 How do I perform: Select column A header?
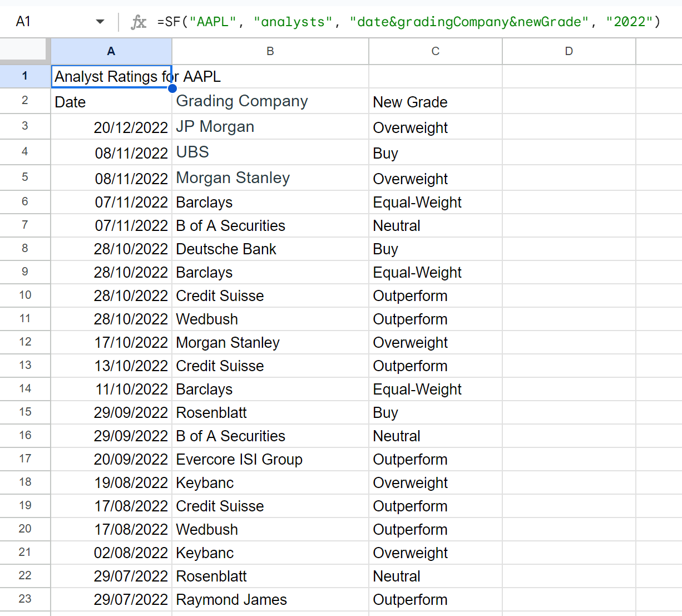click(111, 51)
